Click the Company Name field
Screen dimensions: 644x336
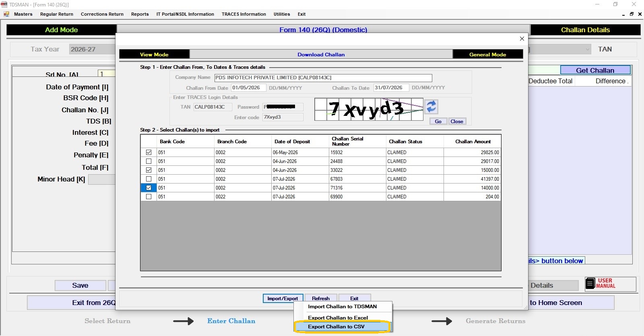click(x=323, y=78)
